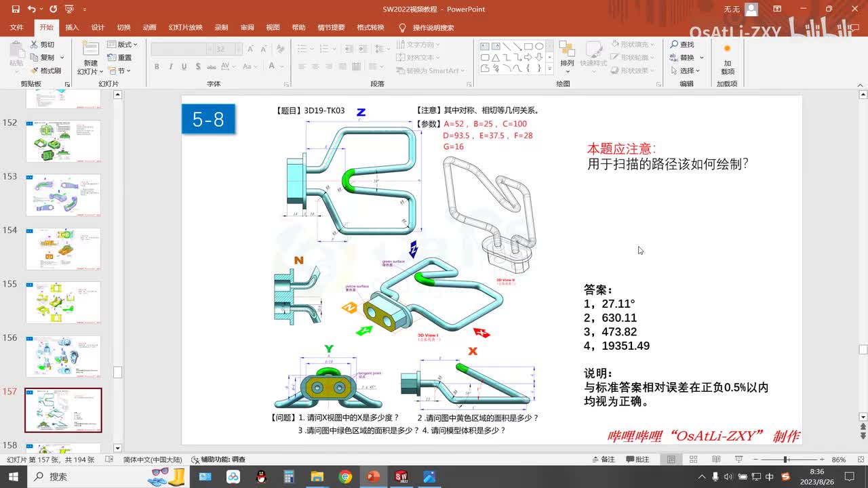868x488 pixels.
Task: Switch to slide sorter view
Action: 694,460
